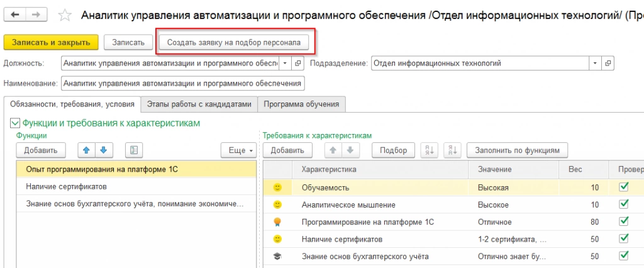This screenshot has height=268, width=644.
Task: Open the Программа обучения tab
Action: point(301,104)
